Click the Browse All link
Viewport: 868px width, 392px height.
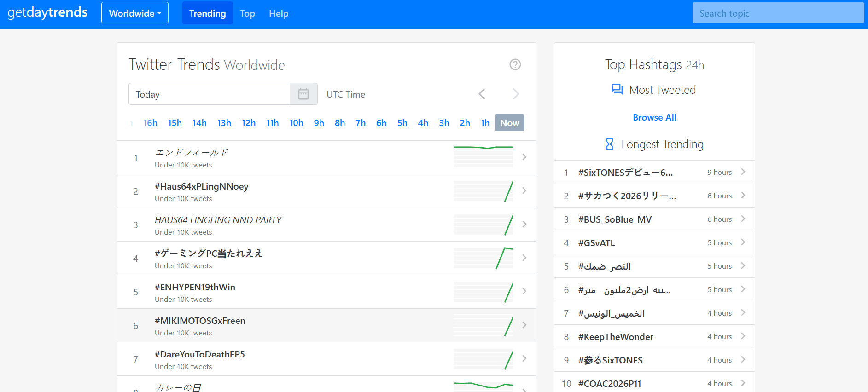click(654, 117)
